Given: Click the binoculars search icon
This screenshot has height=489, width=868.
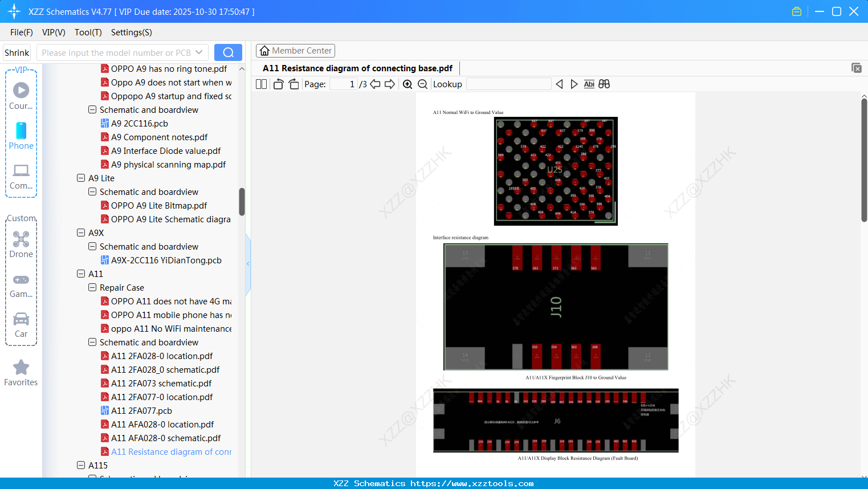Looking at the screenshot, I should point(604,84).
